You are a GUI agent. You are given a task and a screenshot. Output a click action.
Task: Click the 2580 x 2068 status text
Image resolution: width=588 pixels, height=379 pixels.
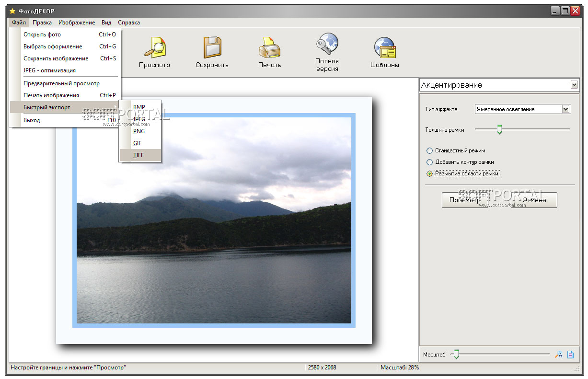322,368
